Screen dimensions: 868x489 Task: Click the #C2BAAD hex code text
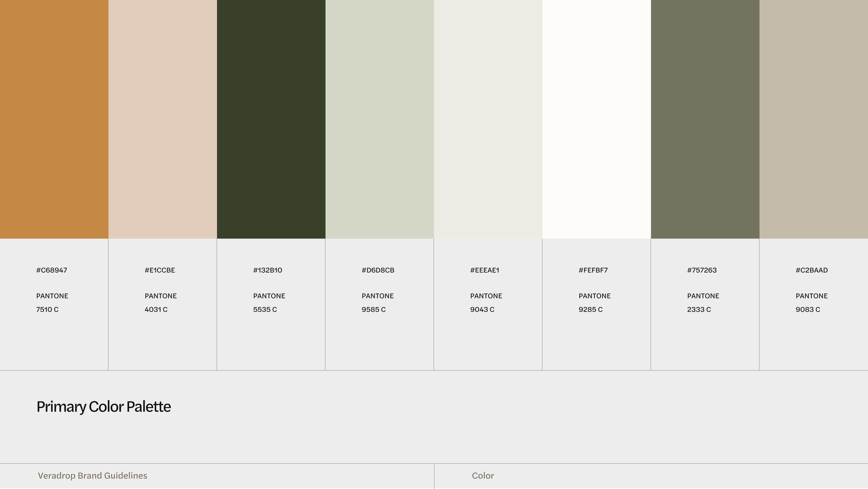click(811, 270)
